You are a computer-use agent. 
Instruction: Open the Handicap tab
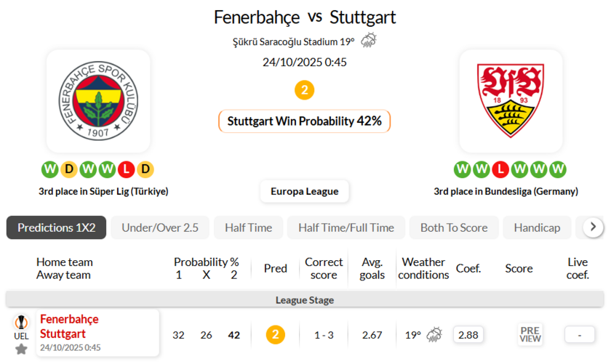point(537,227)
